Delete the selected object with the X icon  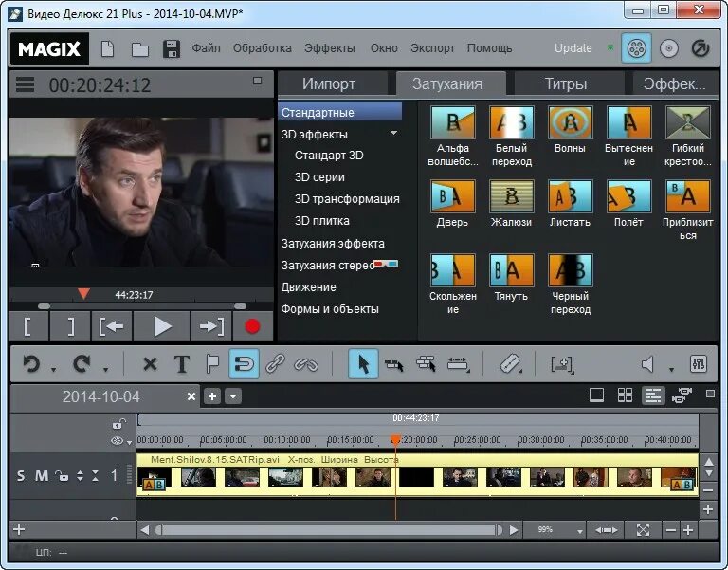point(150,364)
